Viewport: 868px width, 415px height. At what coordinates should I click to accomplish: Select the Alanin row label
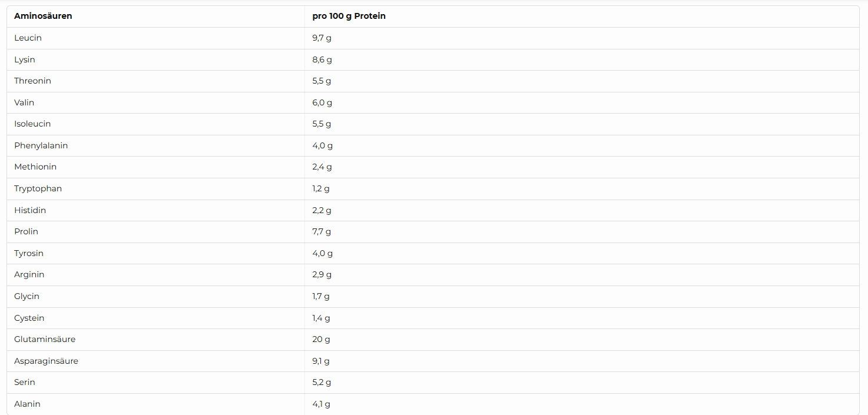point(27,404)
